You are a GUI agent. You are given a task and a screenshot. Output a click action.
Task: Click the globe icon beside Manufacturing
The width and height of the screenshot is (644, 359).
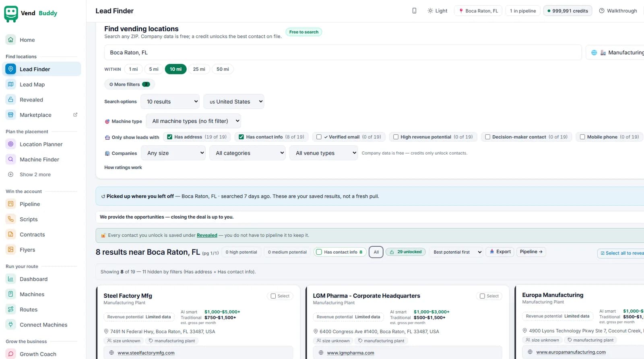point(594,52)
